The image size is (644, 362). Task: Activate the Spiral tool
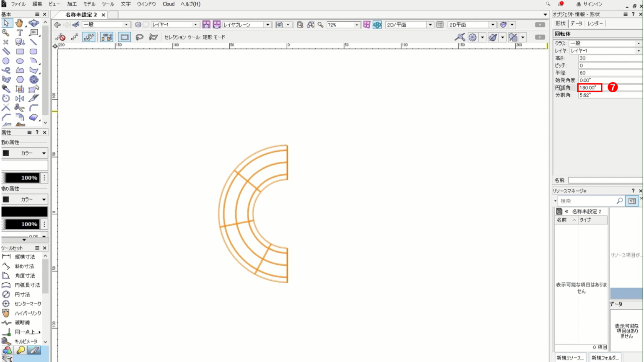click(x=34, y=79)
